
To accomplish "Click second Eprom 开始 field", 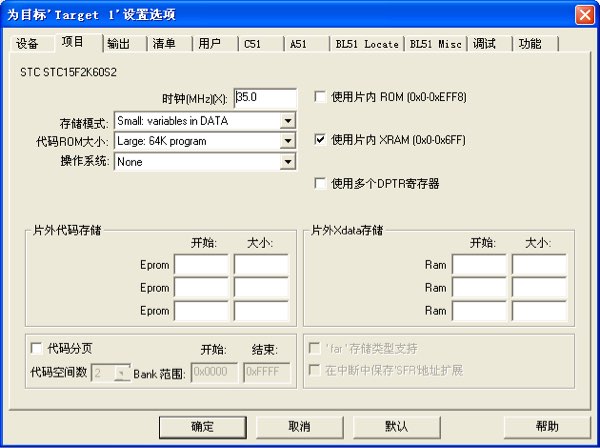I will pyautogui.click(x=201, y=288).
